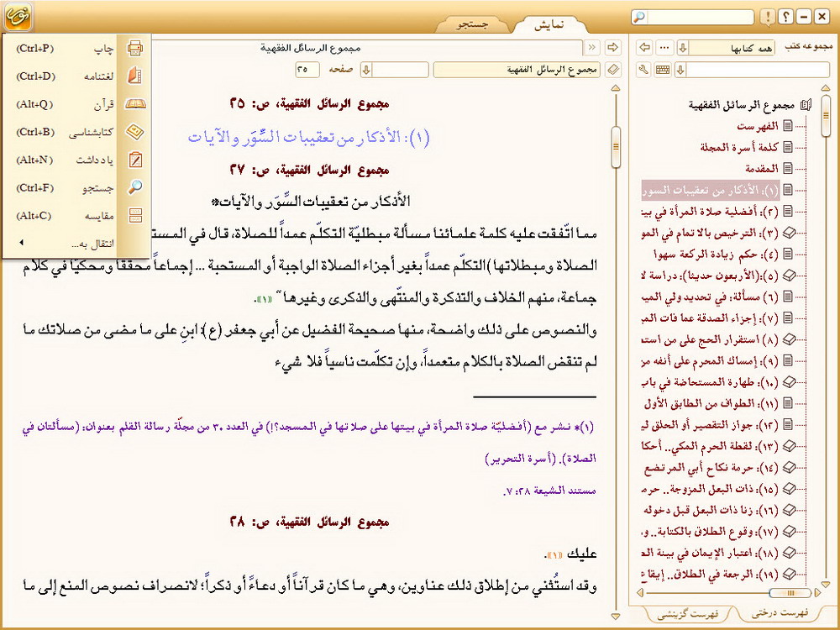
Task: Click the book icon of item (١٠) طهارة المستحاضة
Action: coord(789,382)
